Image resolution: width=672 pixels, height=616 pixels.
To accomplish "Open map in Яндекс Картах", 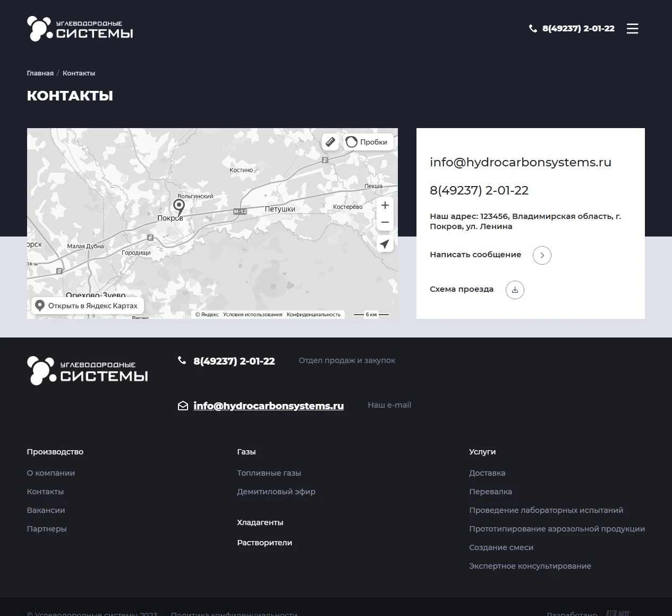I will coord(88,306).
